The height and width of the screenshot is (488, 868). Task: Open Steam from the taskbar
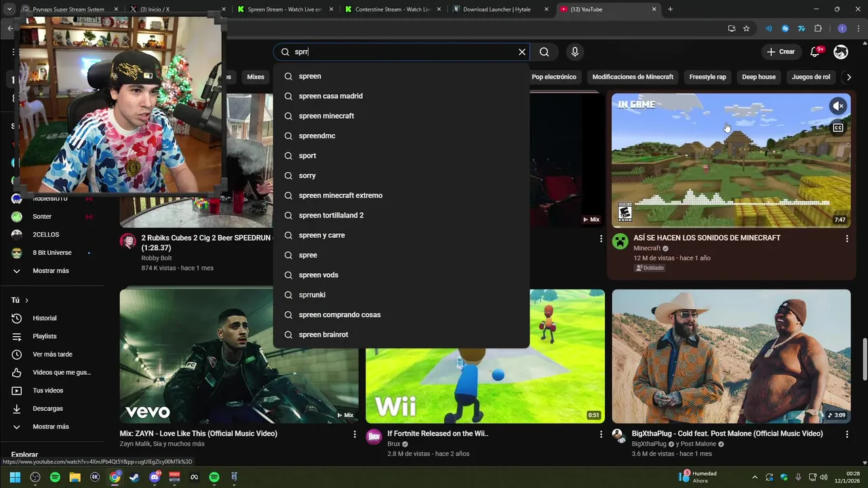click(134, 477)
